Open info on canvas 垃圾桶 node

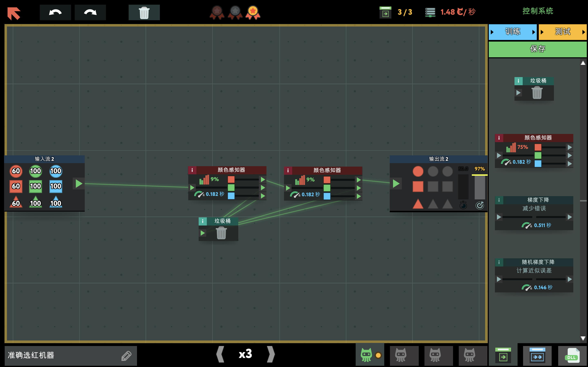point(203,221)
